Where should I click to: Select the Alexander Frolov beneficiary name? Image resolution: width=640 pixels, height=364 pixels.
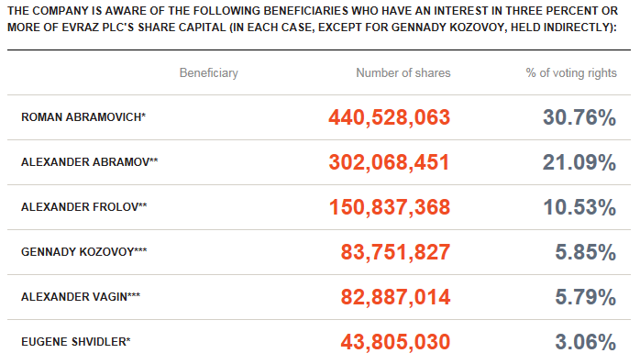(x=84, y=207)
